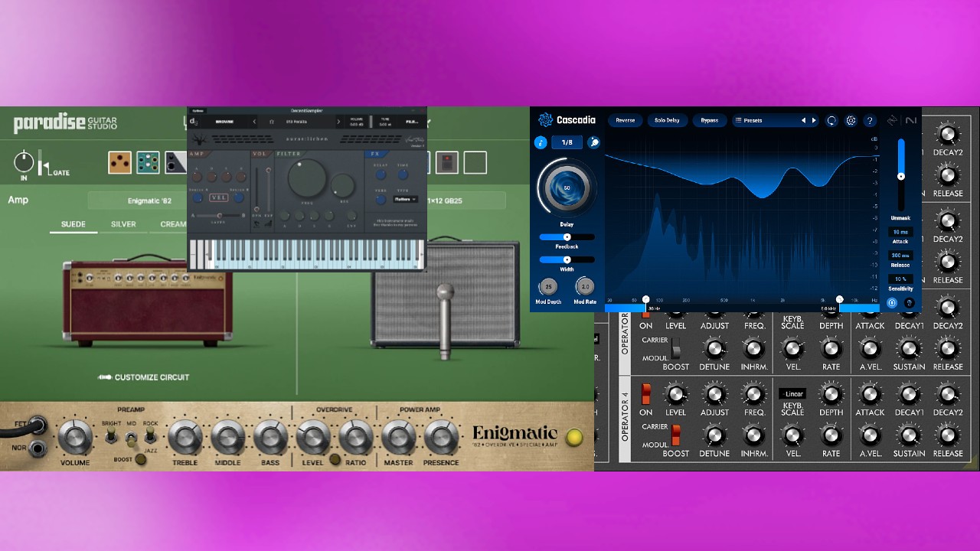980x551 pixels.
Task: Select the teal pedal slot in Paradise
Action: pyautogui.click(x=148, y=162)
